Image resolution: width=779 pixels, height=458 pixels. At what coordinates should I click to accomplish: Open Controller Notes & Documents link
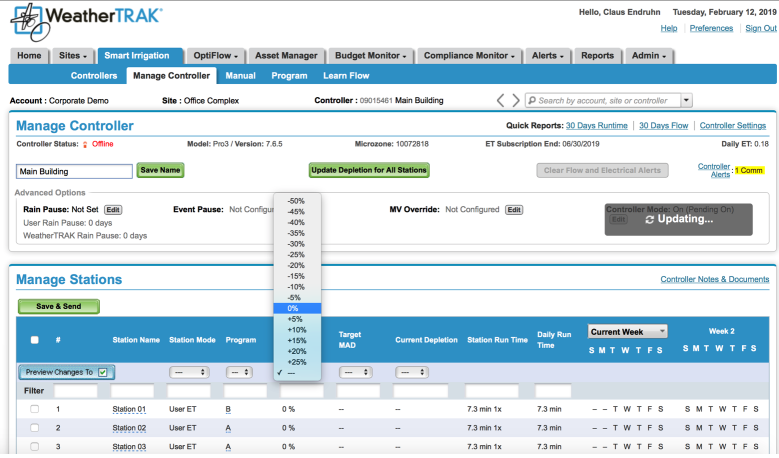pos(714,279)
